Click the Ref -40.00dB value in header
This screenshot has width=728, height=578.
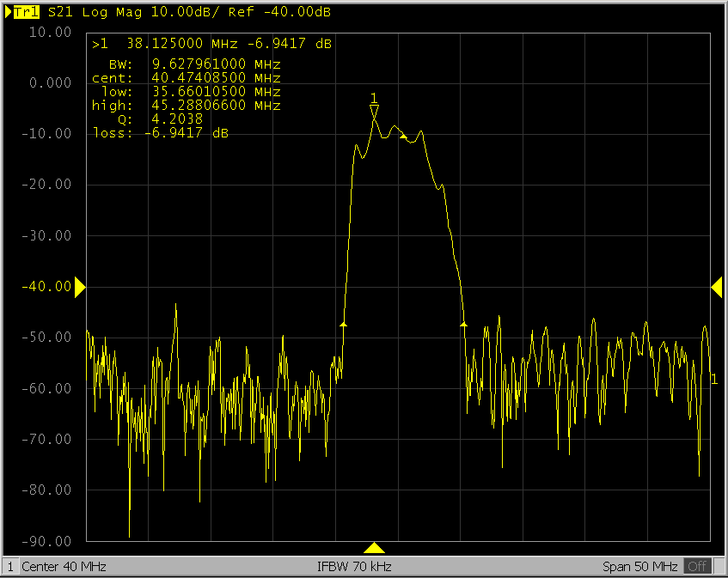(x=279, y=13)
